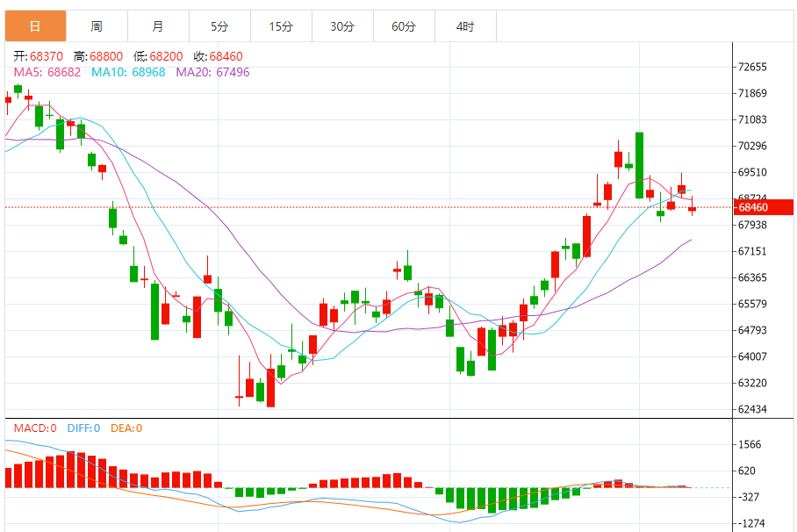
Task: Click the 66365 price axis label
Action: 752,277
